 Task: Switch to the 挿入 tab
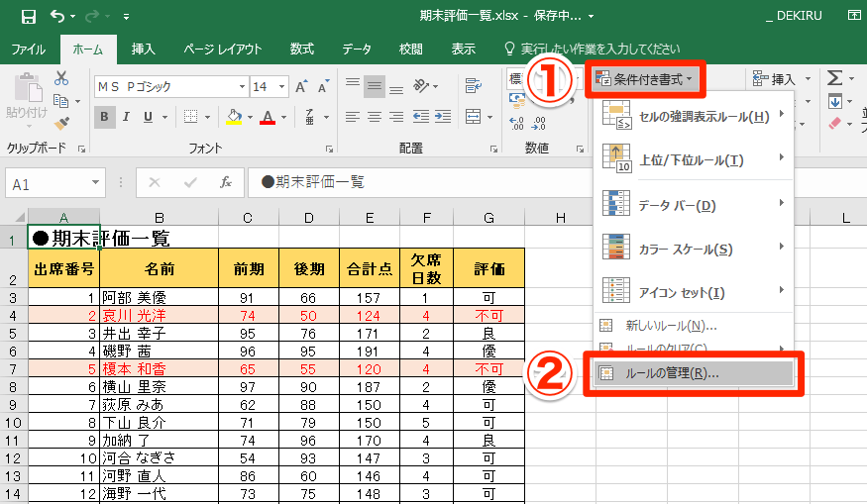coord(144,50)
